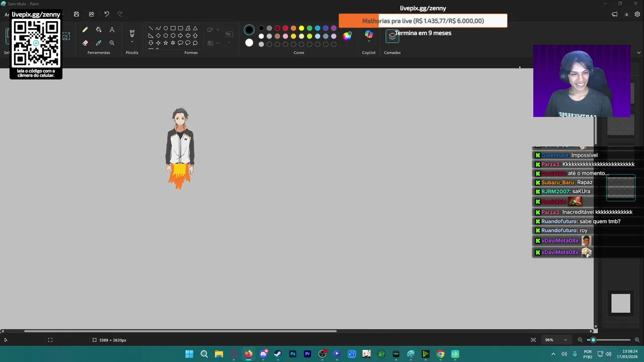Open Google Chrome from taskbar
644x362 pixels.
(440, 354)
